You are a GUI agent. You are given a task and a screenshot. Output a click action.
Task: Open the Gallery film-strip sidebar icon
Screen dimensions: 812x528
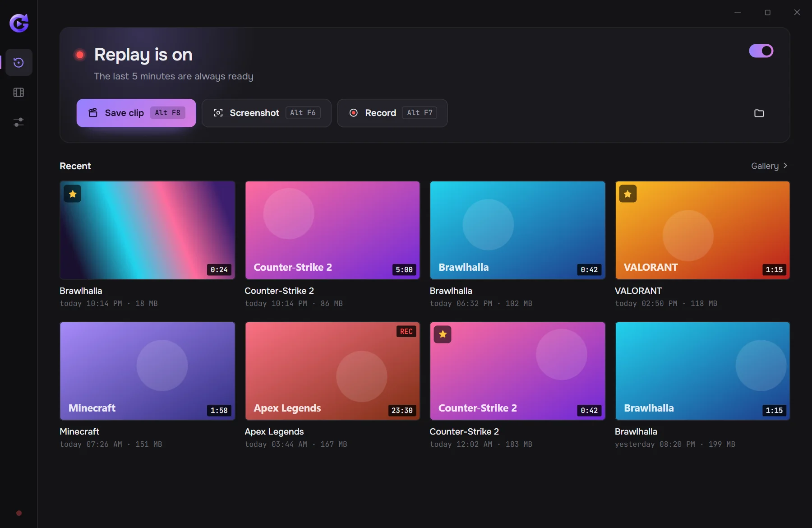[x=18, y=93]
